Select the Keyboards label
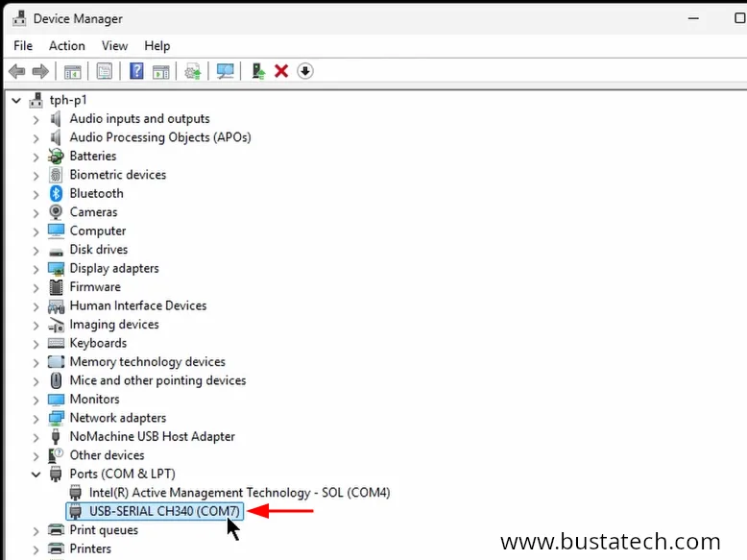 [x=98, y=343]
